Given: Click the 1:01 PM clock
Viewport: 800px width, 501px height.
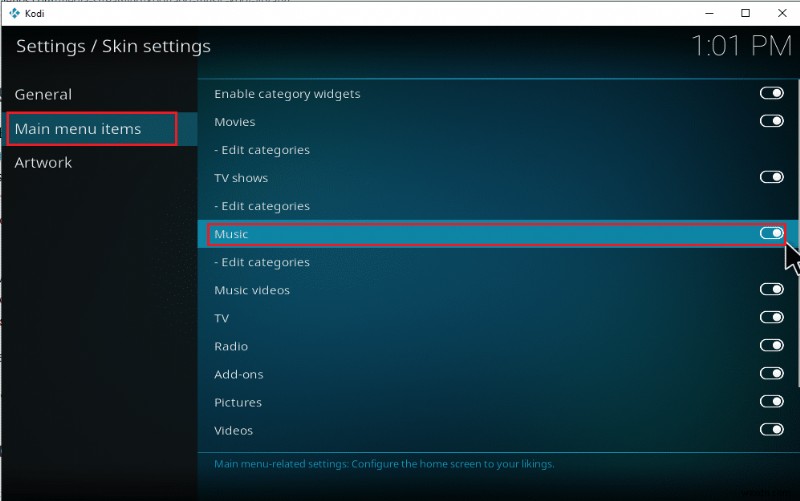Looking at the screenshot, I should (741, 46).
